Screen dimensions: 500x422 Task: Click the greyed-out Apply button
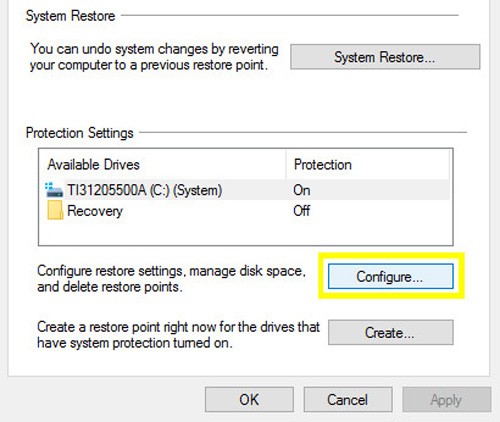[447, 399]
